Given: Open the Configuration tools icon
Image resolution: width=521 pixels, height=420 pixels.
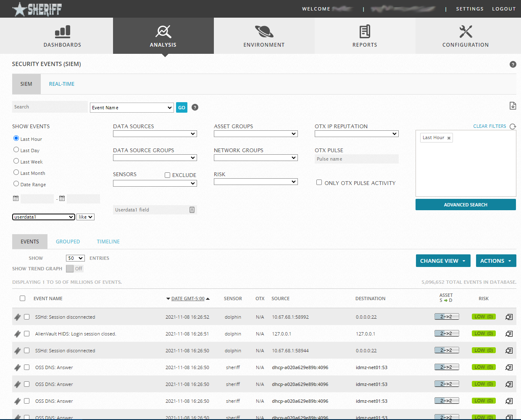Looking at the screenshot, I should (466, 32).
